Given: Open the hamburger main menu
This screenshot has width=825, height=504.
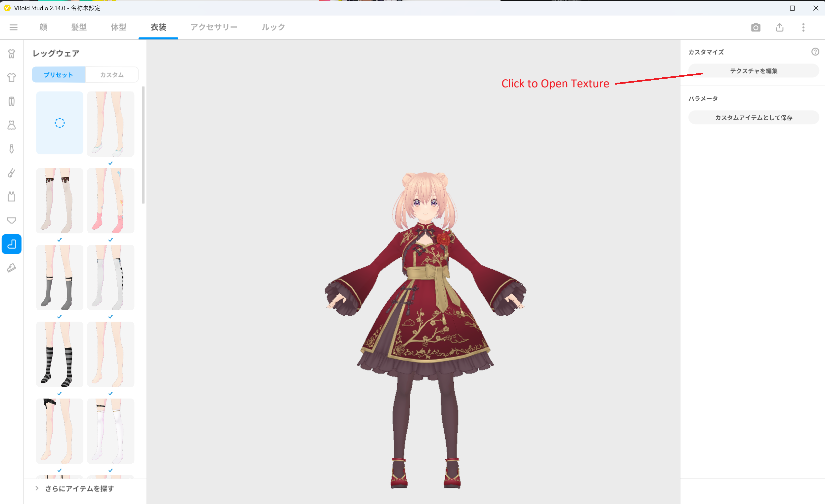Looking at the screenshot, I should pyautogui.click(x=13, y=27).
